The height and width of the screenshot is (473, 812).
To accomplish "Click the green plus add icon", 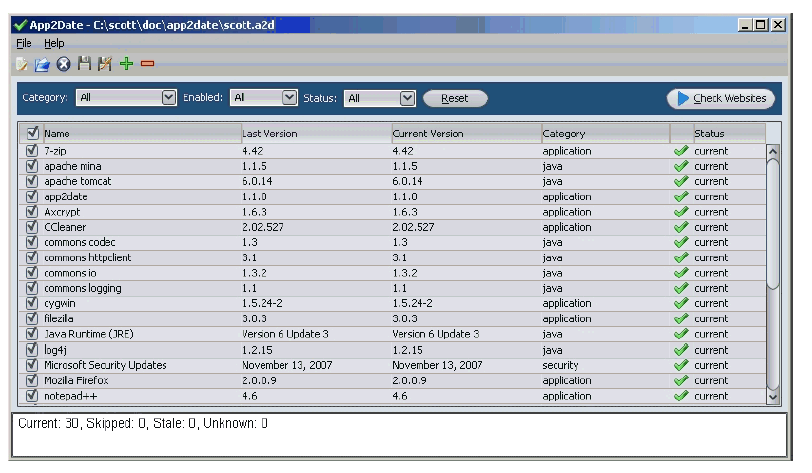I will click(125, 65).
